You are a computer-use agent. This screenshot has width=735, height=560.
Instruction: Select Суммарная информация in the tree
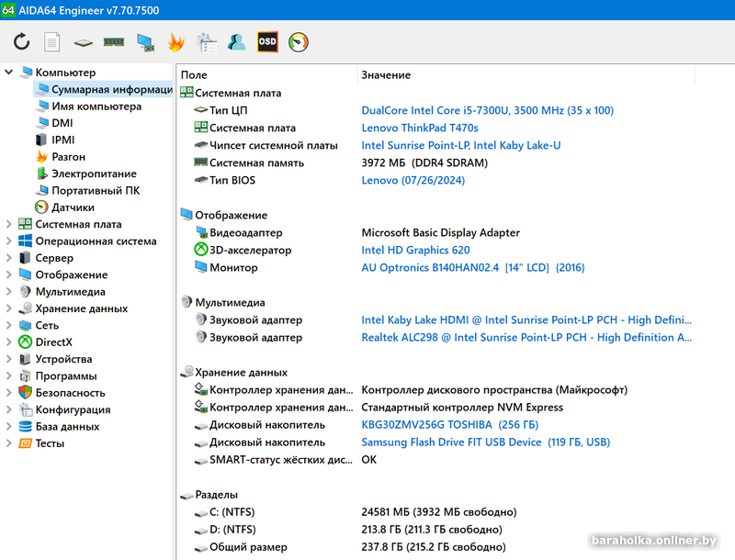pyautogui.click(x=104, y=89)
